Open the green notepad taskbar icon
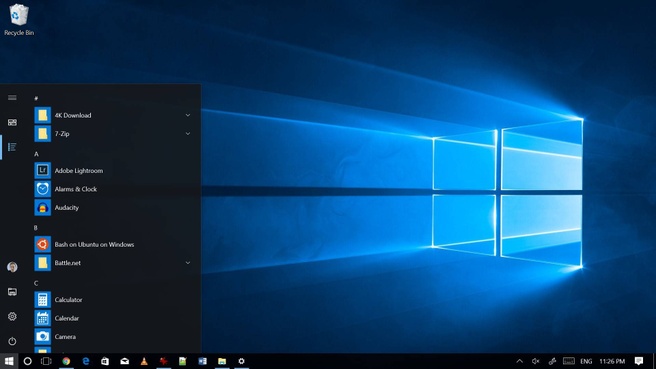Image resolution: width=656 pixels, height=369 pixels. pyautogui.click(x=183, y=361)
